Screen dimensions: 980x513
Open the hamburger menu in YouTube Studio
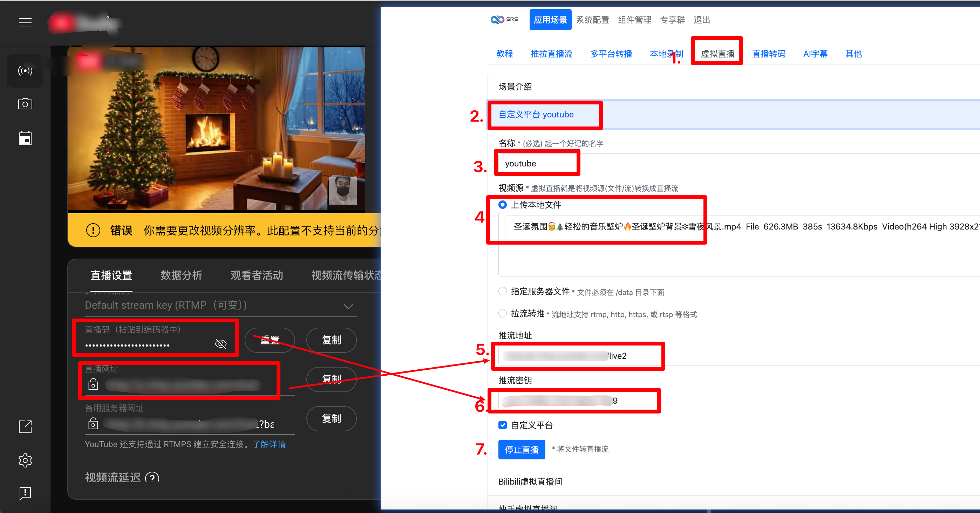click(x=25, y=23)
